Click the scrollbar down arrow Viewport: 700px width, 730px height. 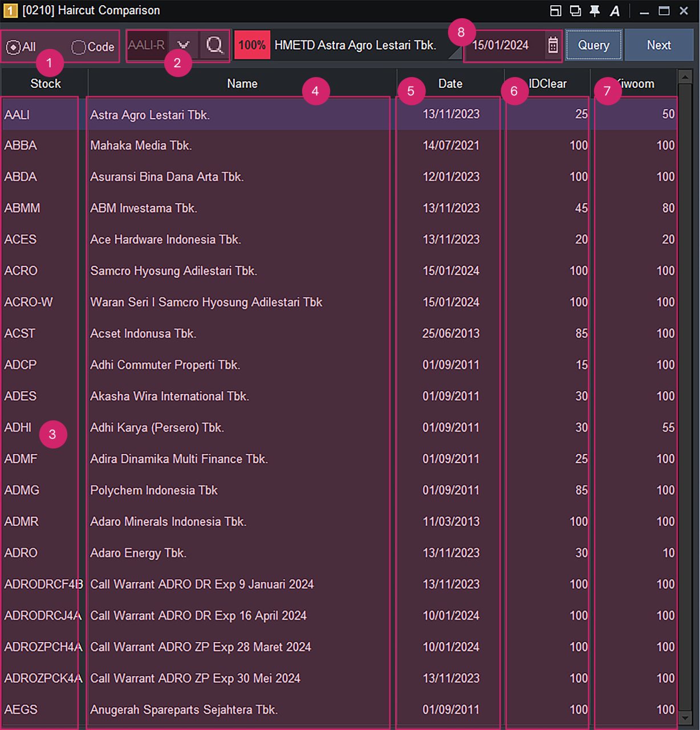pyautogui.click(x=685, y=717)
